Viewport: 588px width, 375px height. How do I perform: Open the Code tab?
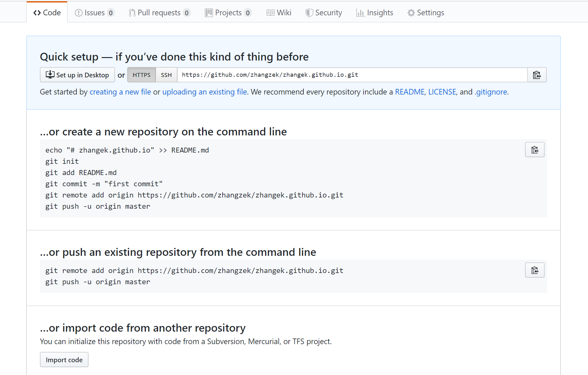click(47, 12)
